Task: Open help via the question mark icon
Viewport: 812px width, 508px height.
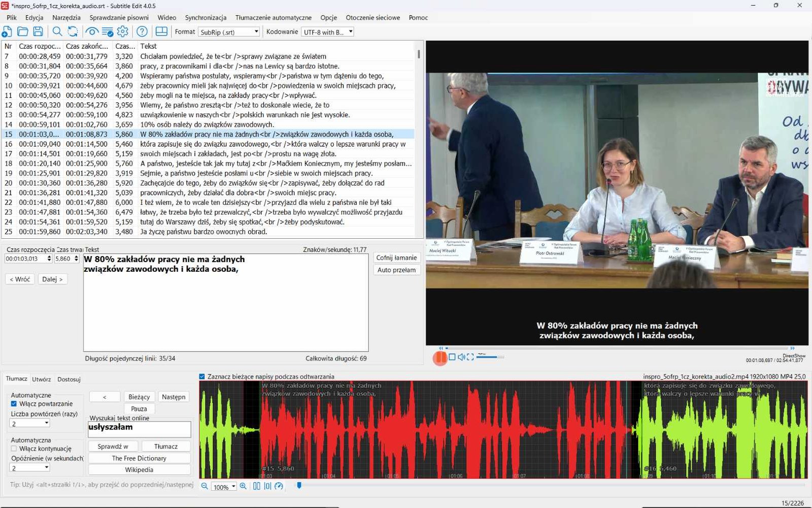Action: pyautogui.click(x=142, y=32)
